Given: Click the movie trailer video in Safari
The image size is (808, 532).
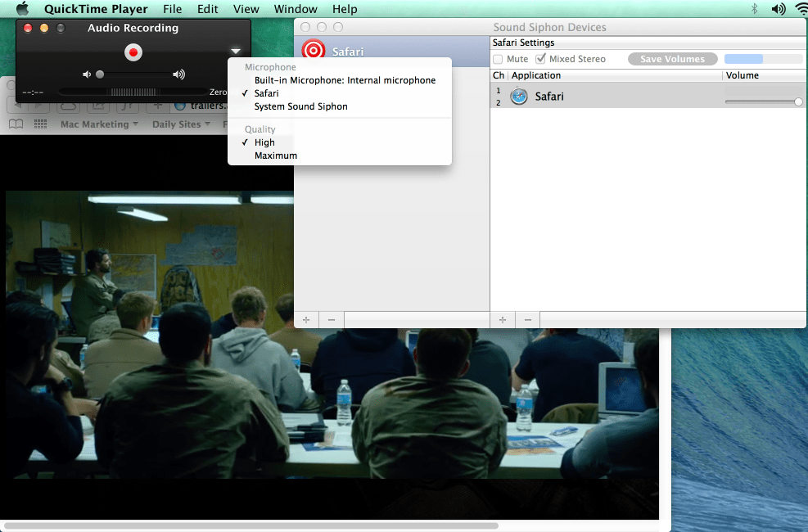Looking at the screenshot, I should click(x=330, y=335).
